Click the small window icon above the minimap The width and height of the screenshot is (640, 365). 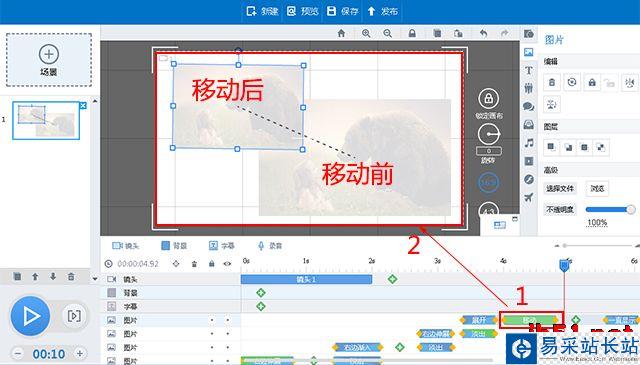point(515,219)
